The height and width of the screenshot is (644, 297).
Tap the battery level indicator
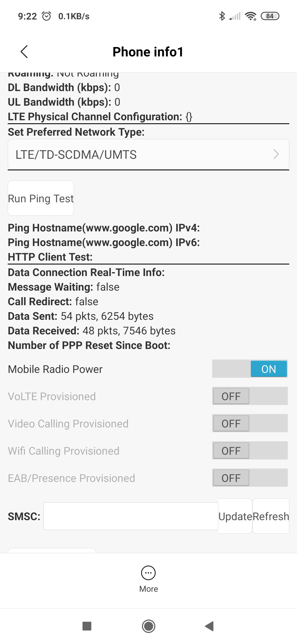coord(270,16)
